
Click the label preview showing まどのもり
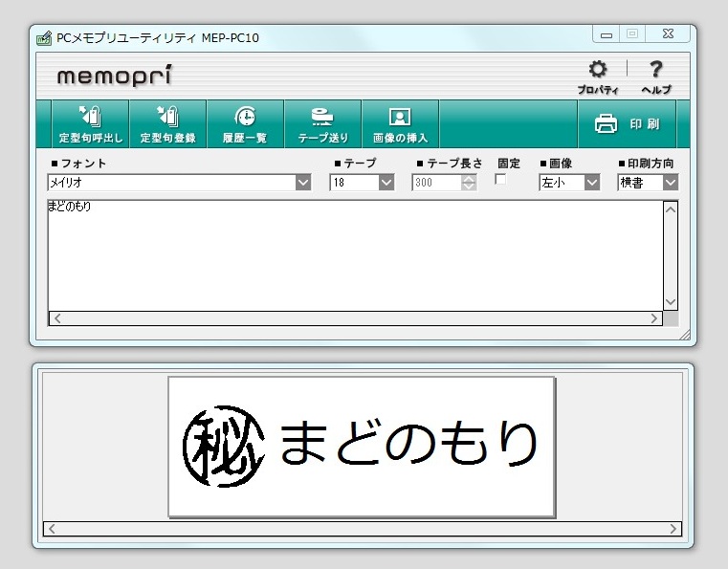pos(362,447)
